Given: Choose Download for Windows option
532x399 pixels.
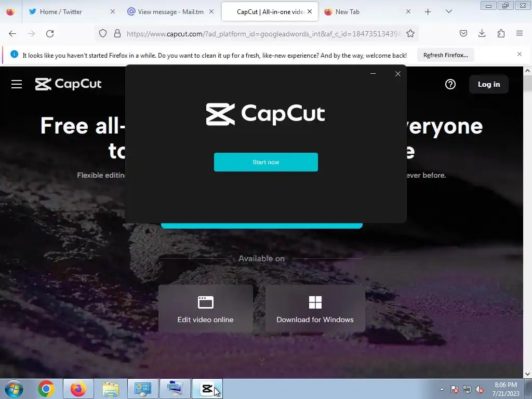Looking at the screenshot, I should tap(315, 309).
